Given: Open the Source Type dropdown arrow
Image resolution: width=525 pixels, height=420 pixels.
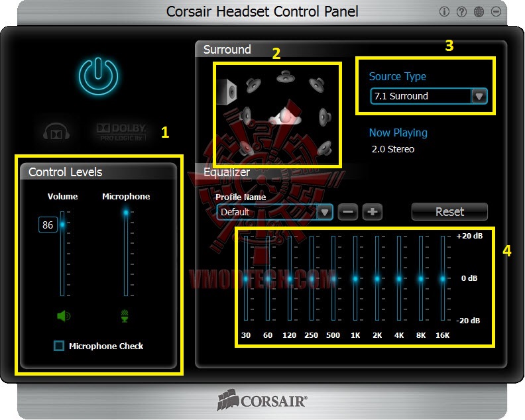Looking at the screenshot, I should tap(479, 96).
